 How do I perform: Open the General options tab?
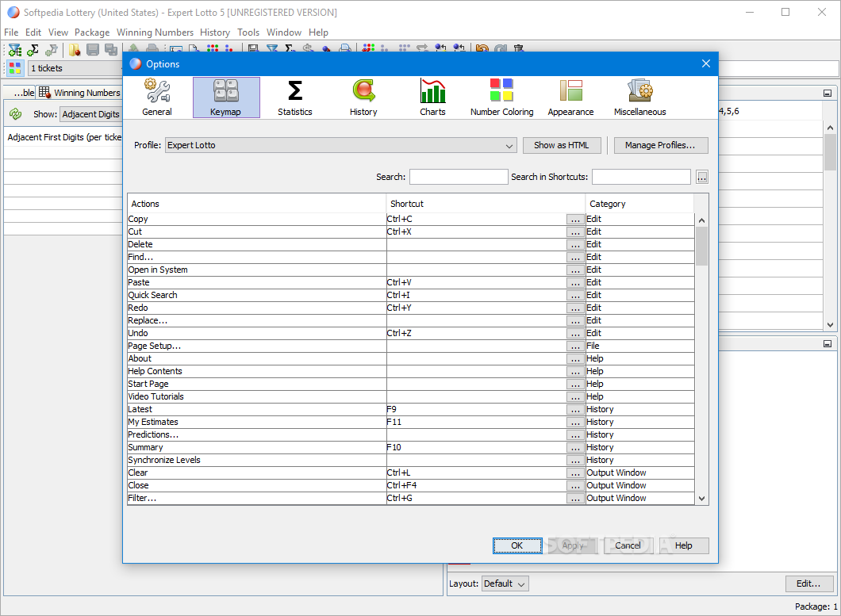click(x=157, y=98)
